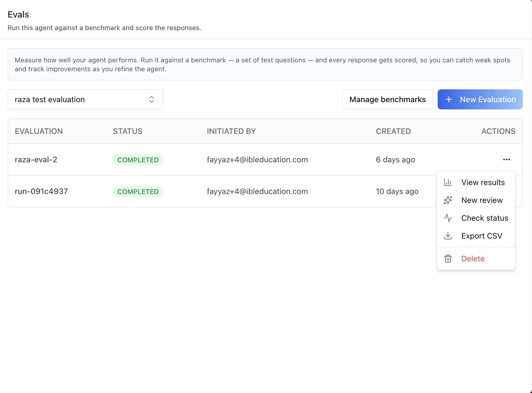The width and height of the screenshot is (532, 393).
Task: Click the 6 days ago created cell
Action: point(395,159)
